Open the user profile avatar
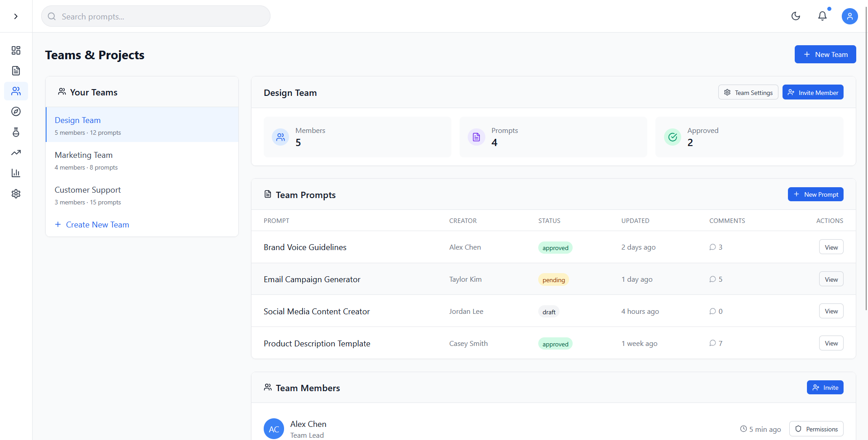This screenshot has height=440, width=868. (849, 16)
